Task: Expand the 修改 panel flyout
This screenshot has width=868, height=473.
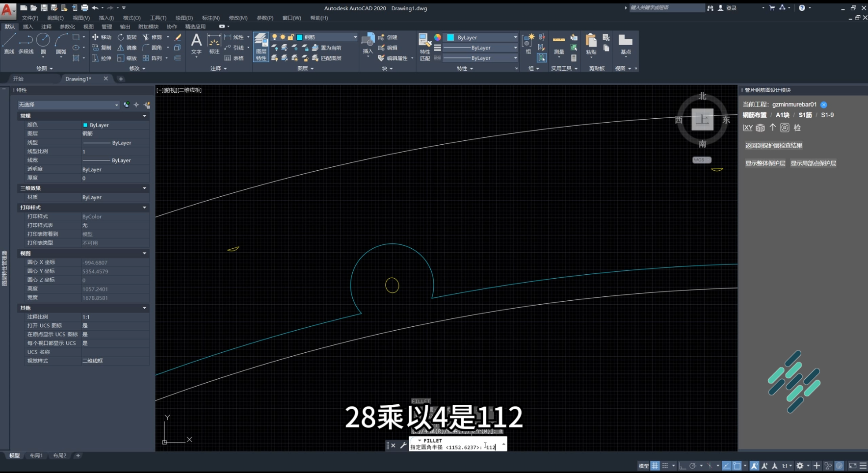Action: tap(137, 68)
